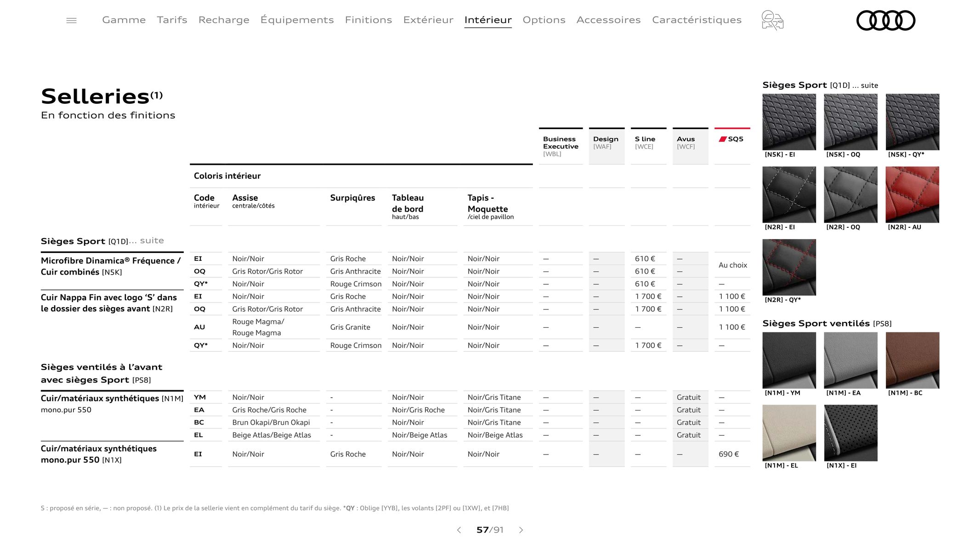This screenshot has width=980, height=551.
Task: Click 'Au choix' cell in SQ5 column
Action: [732, 265]
